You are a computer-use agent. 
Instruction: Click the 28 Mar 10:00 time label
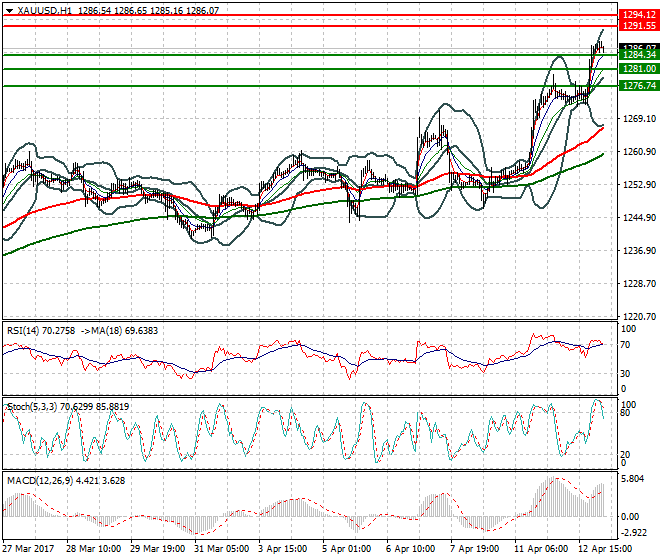[x=93, y=549]
